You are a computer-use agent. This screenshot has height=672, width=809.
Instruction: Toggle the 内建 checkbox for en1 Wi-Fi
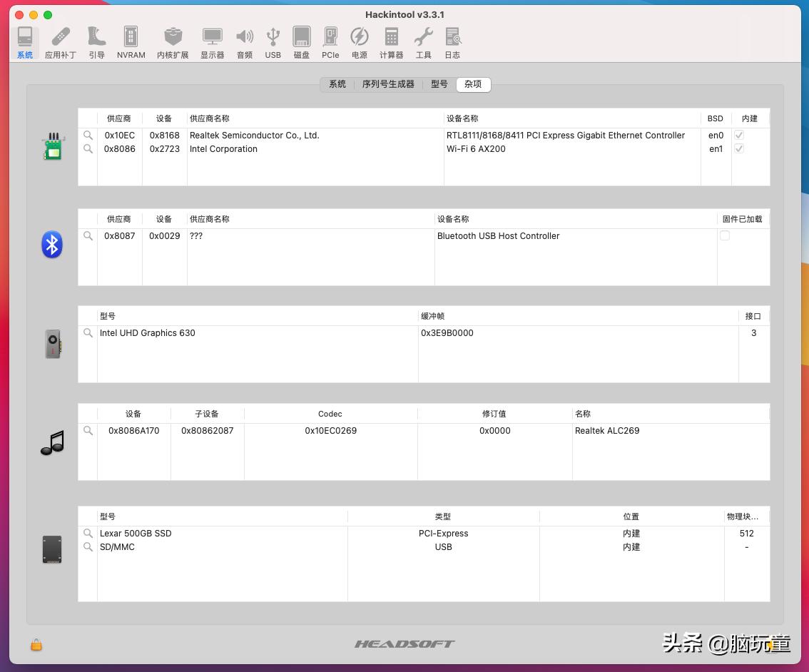tap(739, 149)
